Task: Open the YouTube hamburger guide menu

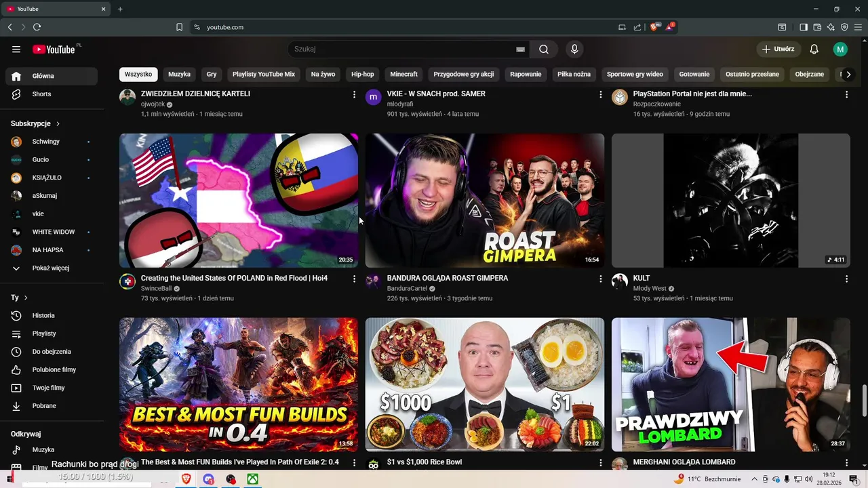Action: pyautogui.click(x=16, y=49)
